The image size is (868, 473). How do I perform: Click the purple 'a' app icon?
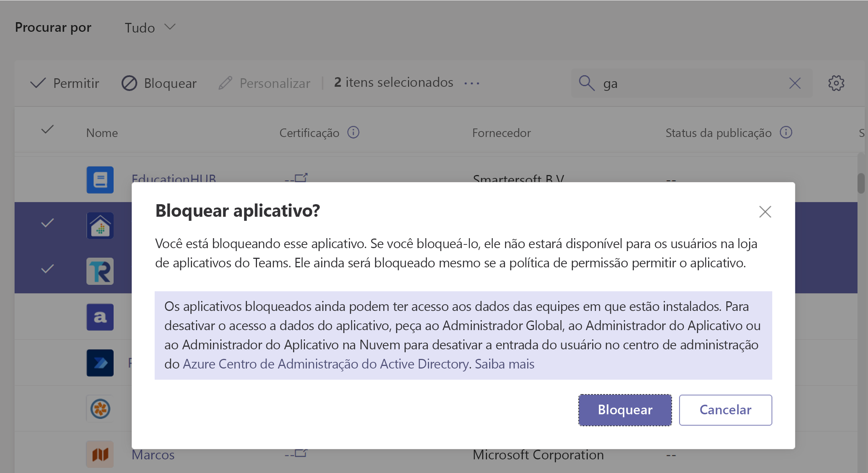100,317
